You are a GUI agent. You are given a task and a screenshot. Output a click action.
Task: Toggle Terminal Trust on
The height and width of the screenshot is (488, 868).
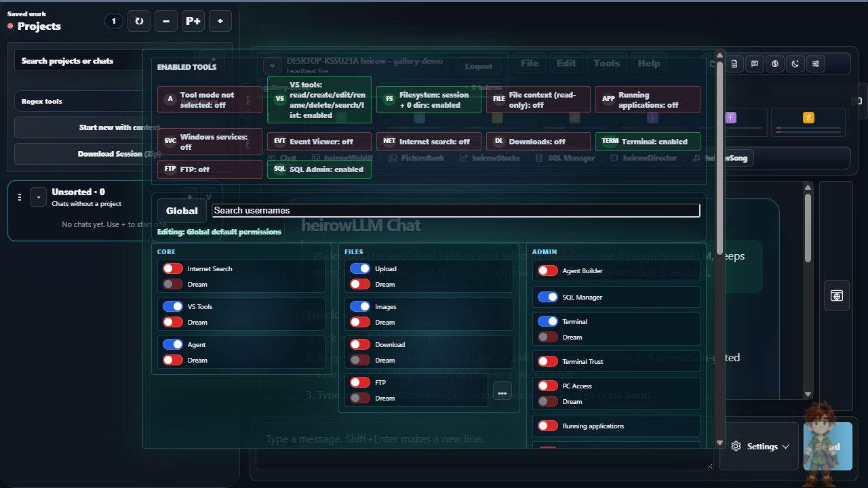[548, 362]
